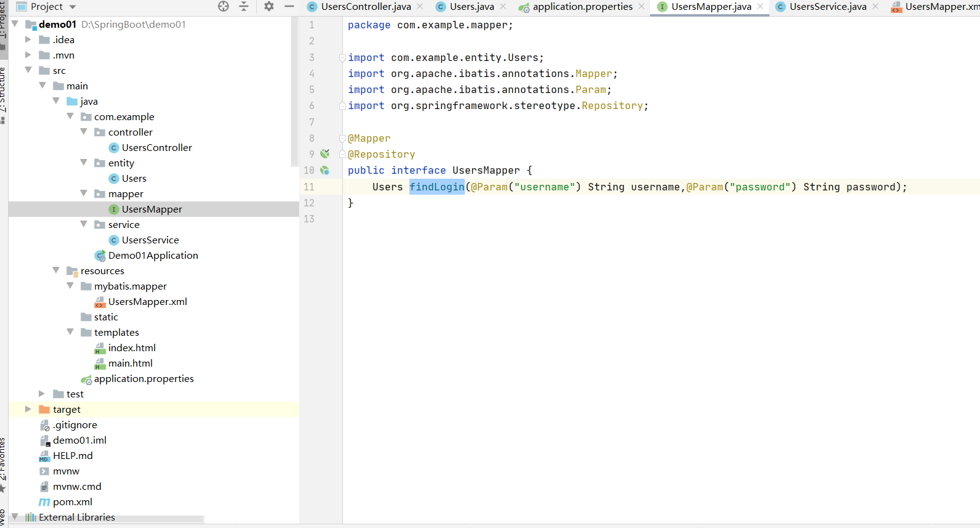Collapse the mybatis.mapper folder

pos(70,286)
